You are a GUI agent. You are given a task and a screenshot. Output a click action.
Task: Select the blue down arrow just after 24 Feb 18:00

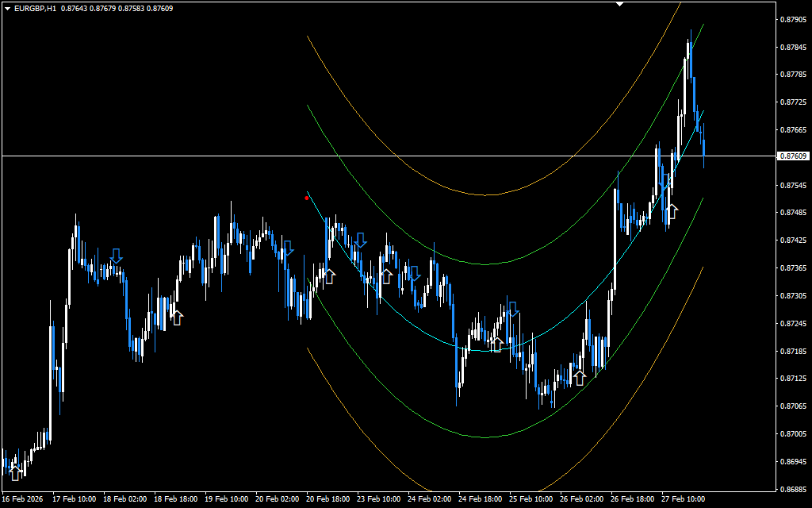click(x=513, y=309)
